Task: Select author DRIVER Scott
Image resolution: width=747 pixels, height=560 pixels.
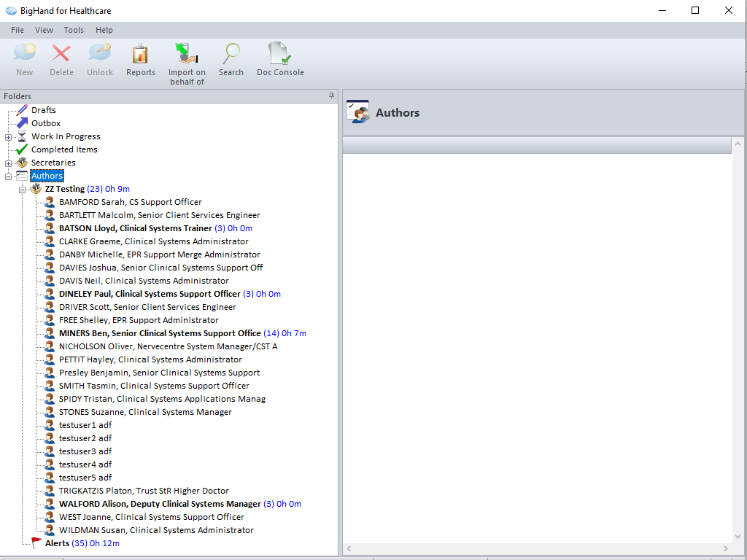Action: click(x=147, y=307)
